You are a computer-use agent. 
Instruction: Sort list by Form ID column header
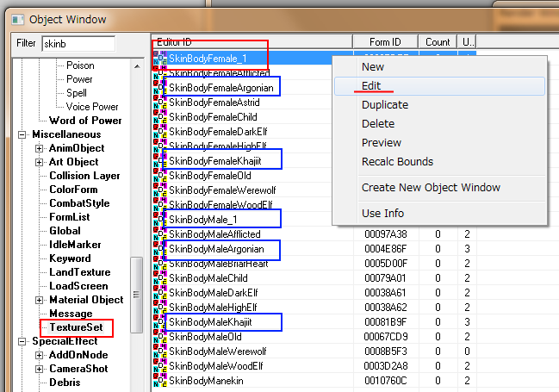click(385, 42)
